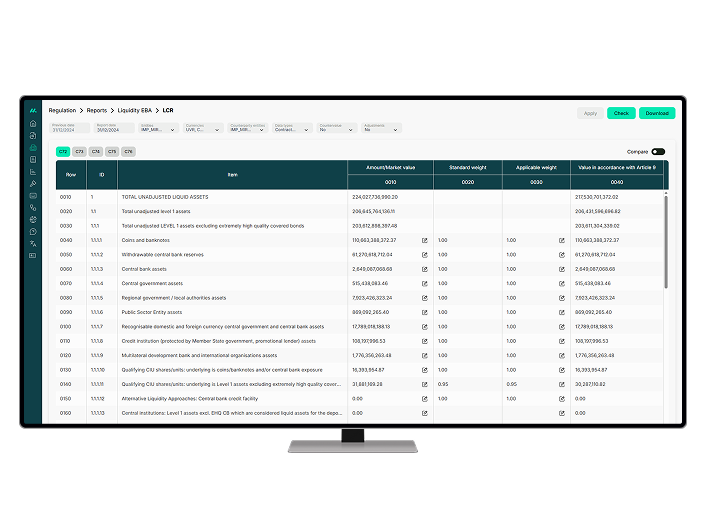The image size is (705, 524).
Task: Toggle the Compare switch
Action: tap(657, 152)
